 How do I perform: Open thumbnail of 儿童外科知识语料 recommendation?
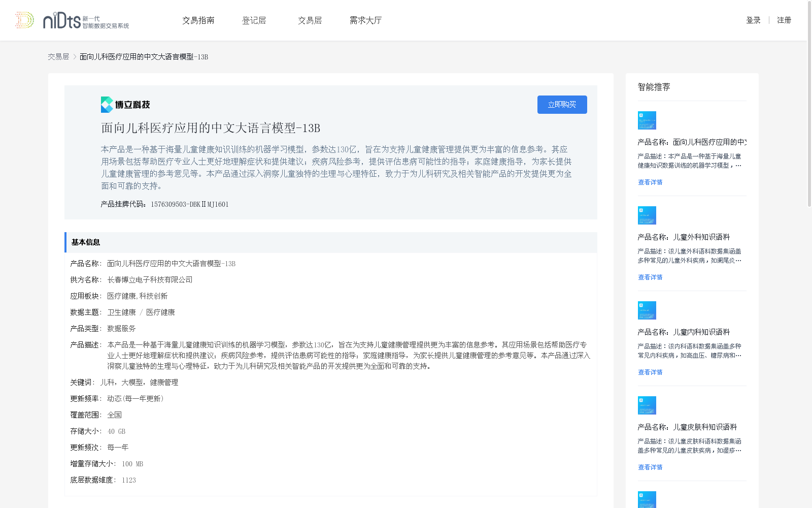tap(647, 215)
